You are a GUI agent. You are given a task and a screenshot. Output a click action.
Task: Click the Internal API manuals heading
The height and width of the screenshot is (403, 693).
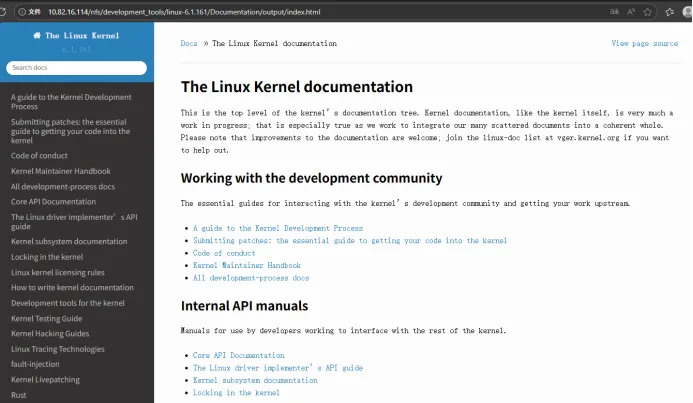pos(244,306)
